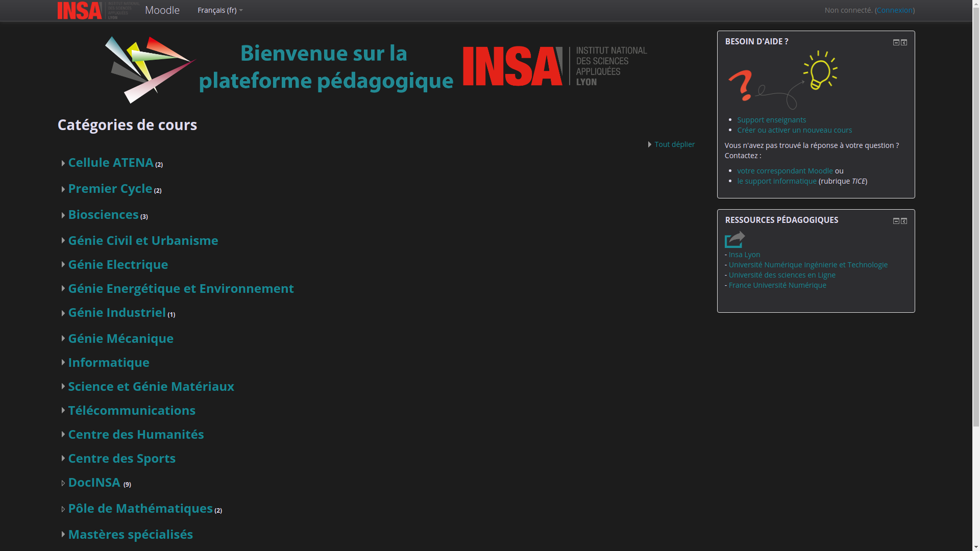The height and width of the screenshot is (551, 980).
Task: Open the Génie Mécanique category
Action: [x=120, y=338]
